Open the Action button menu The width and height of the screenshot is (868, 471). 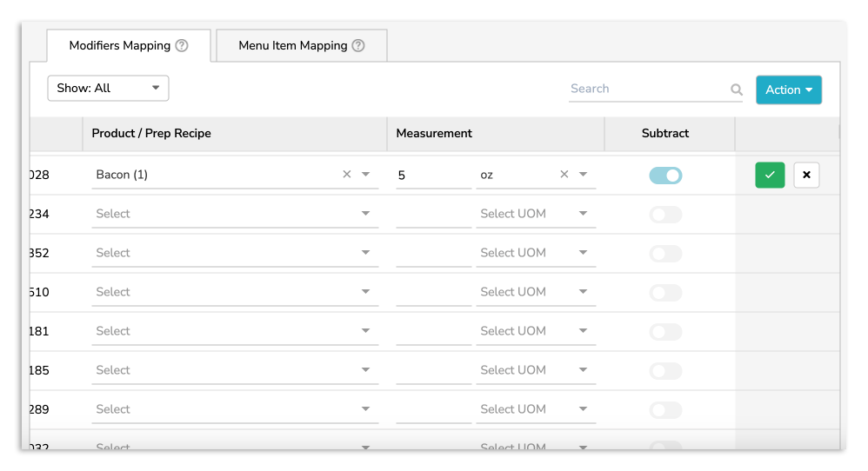788,90
